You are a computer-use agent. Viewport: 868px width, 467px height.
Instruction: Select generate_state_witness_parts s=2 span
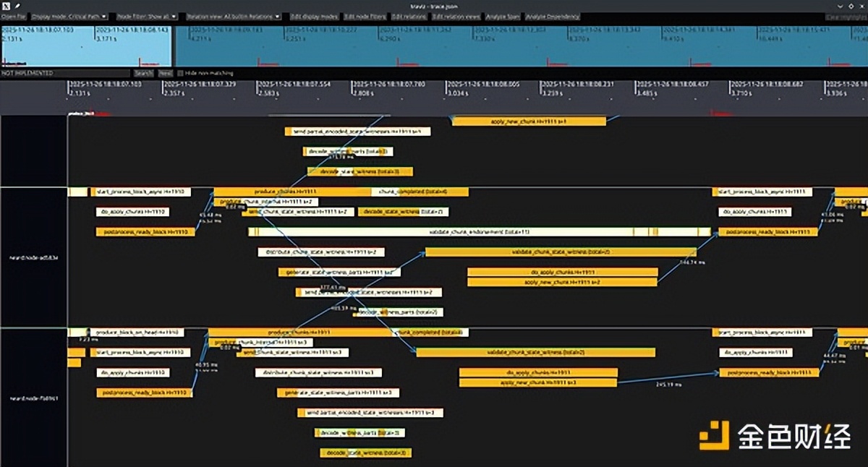[339, 273]
